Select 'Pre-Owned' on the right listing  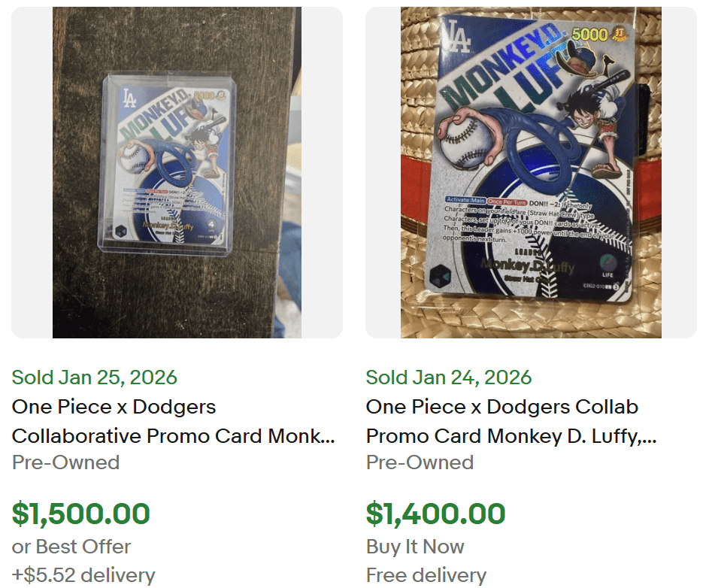tap(420, 464)
